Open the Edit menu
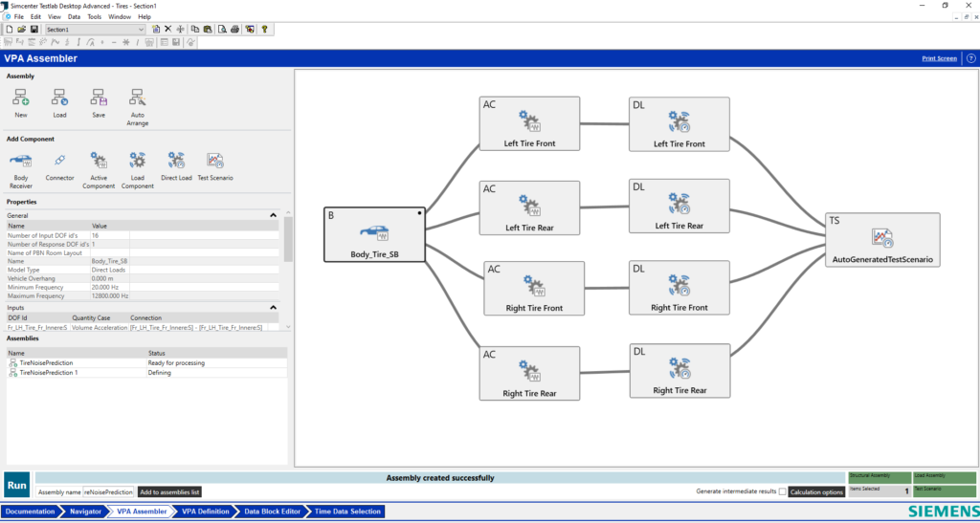The image size is (980, 523). (35, 16)
